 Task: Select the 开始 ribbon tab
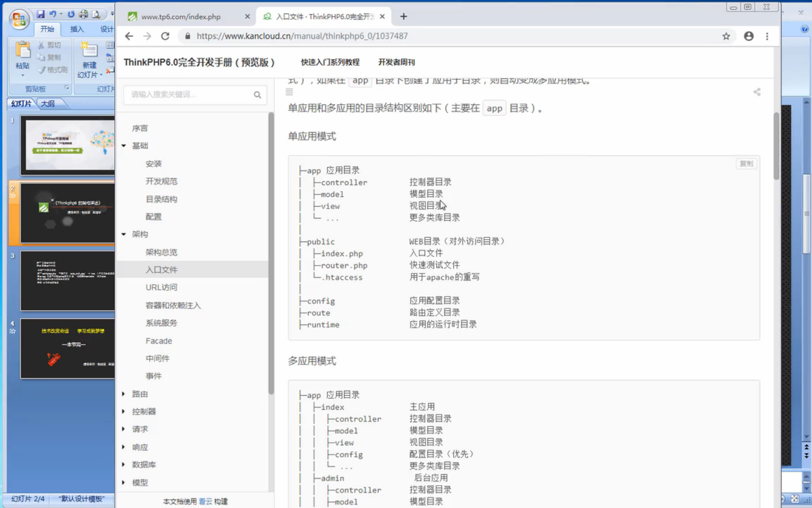pyautogui.click(x=47, y=29)
